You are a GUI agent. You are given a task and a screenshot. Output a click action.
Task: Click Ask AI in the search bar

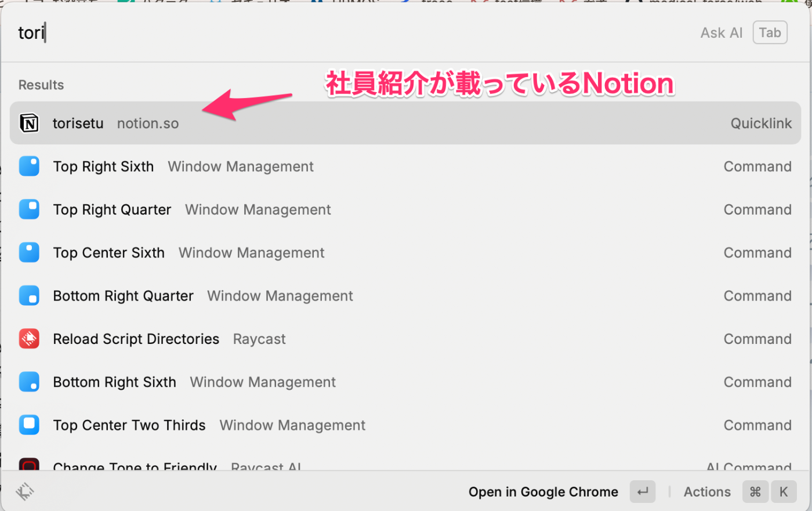click(722, 33)
